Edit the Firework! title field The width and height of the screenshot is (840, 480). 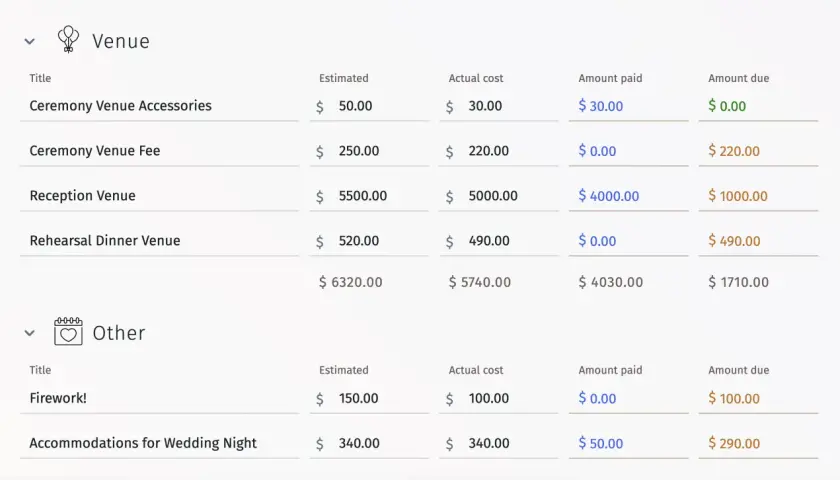click(160, 399)
